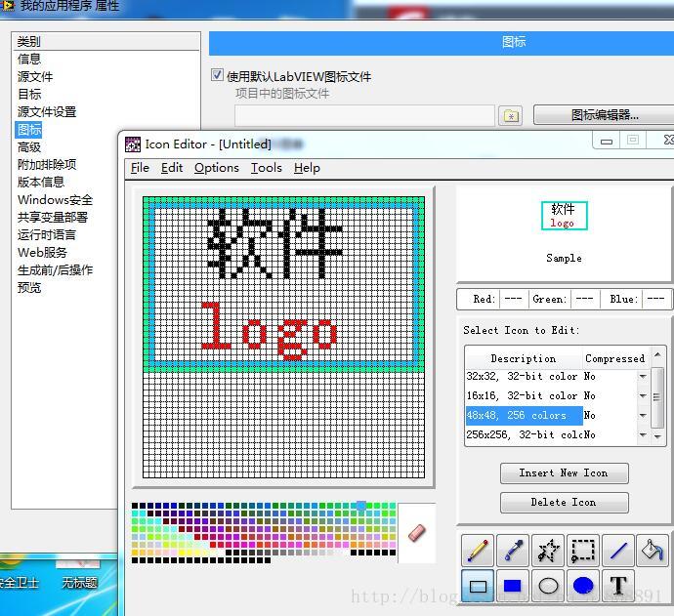Select the paint bucket Fill tool
The image size is (674, 616).
pos(653,550)
